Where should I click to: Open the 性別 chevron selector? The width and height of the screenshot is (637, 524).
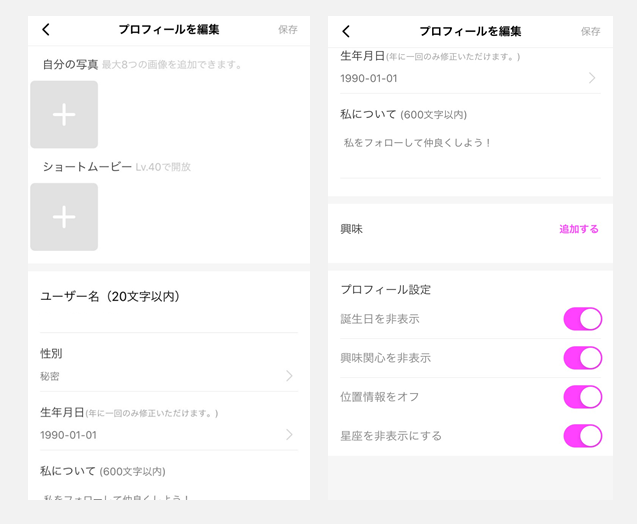coord(289,376)
